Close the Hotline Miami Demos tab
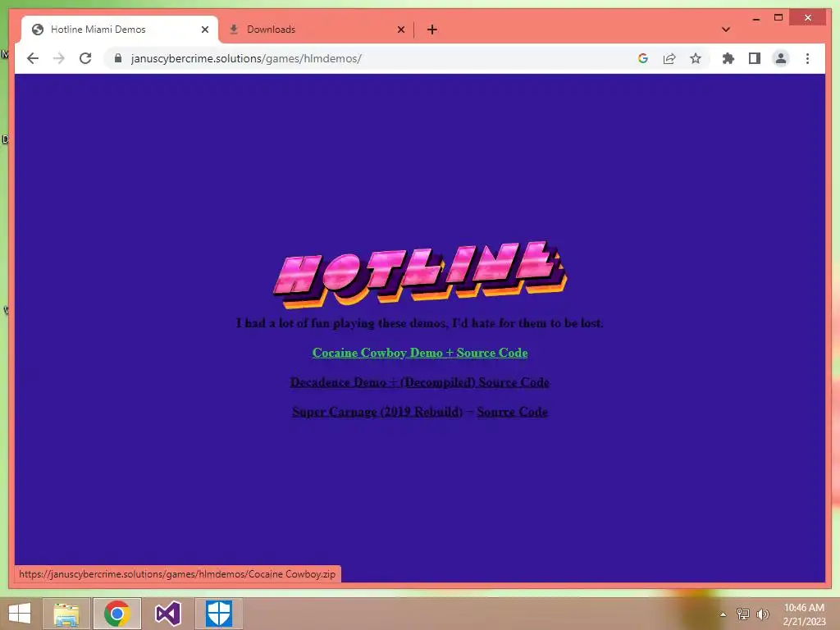This screenshot has width=840, height=630. 204,30
